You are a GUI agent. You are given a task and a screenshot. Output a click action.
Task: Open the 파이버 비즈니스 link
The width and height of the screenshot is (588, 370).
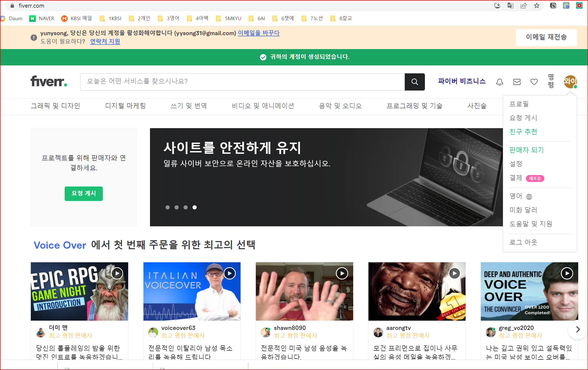(462, 81)
